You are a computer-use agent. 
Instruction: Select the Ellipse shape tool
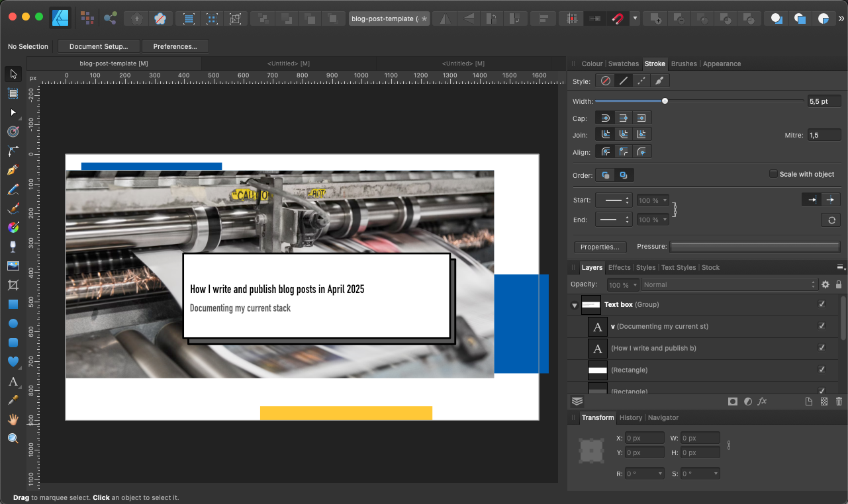click(13, 323)
